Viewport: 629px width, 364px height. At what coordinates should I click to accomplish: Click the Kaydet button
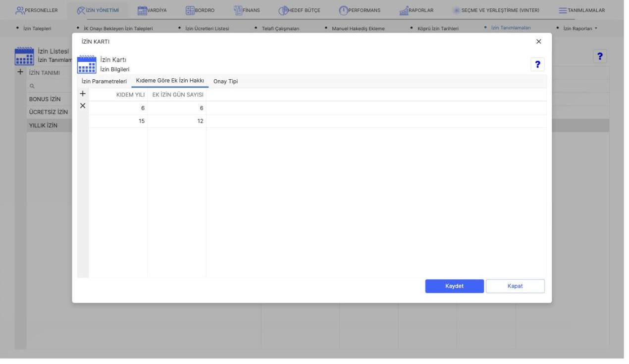pos(455,286)
